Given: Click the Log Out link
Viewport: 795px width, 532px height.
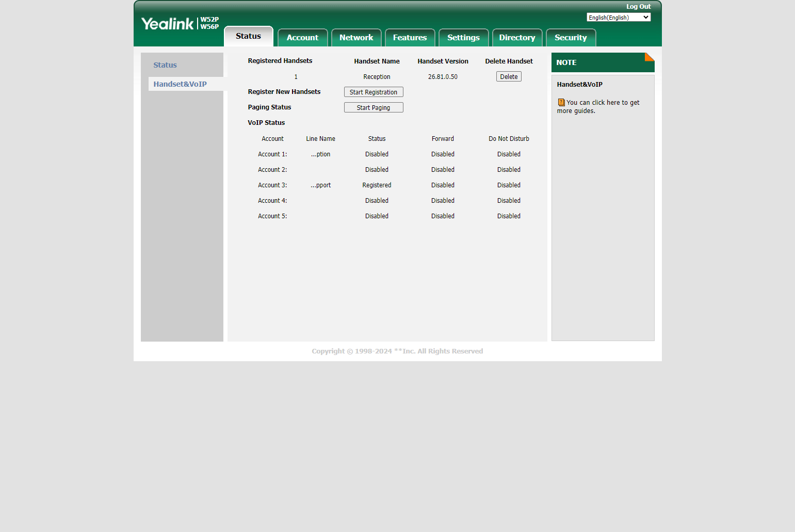Looking at the screenshot, I should 639,7.
